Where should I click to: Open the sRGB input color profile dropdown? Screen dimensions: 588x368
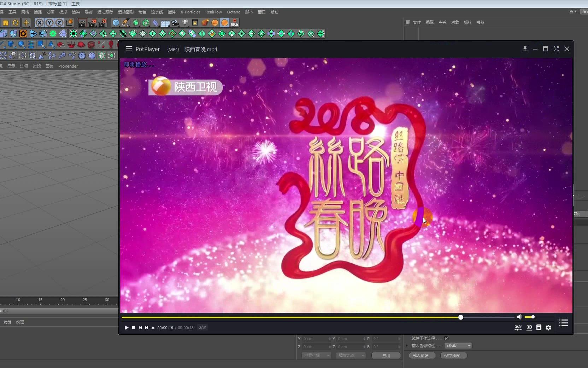pos(458,346)
